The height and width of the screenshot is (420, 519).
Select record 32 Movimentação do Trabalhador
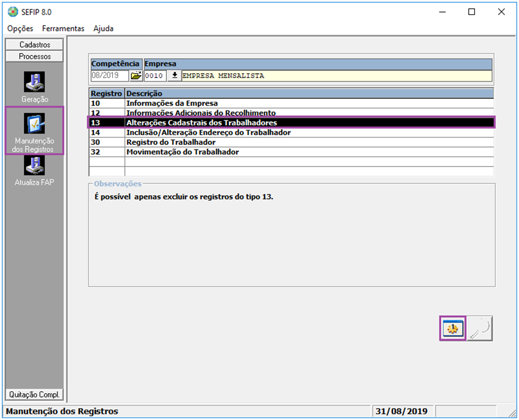pos(182,152)
